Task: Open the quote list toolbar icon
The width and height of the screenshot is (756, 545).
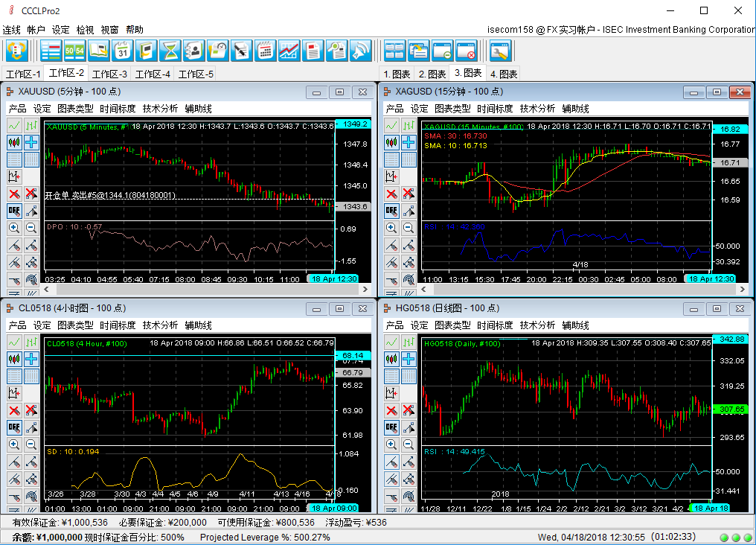Action: [51, 51]
